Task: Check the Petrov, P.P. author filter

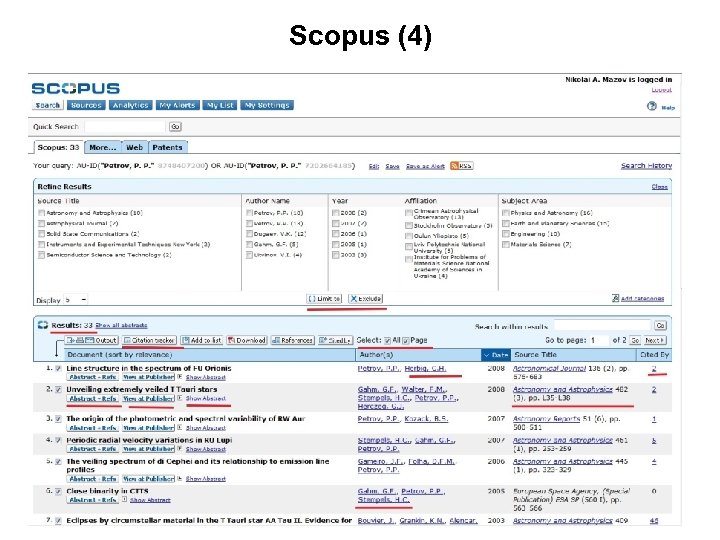Action: [249, 213]
